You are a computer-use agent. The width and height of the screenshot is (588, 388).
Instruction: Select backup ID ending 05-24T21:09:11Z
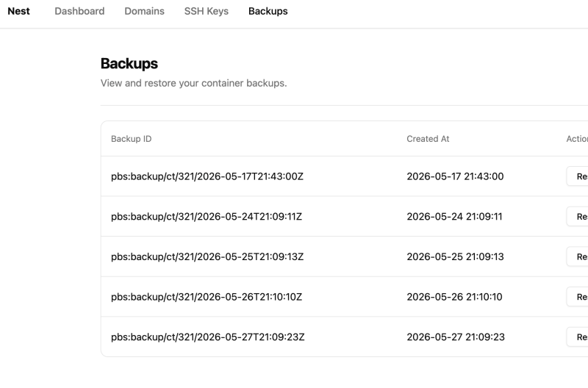(207, 216)
